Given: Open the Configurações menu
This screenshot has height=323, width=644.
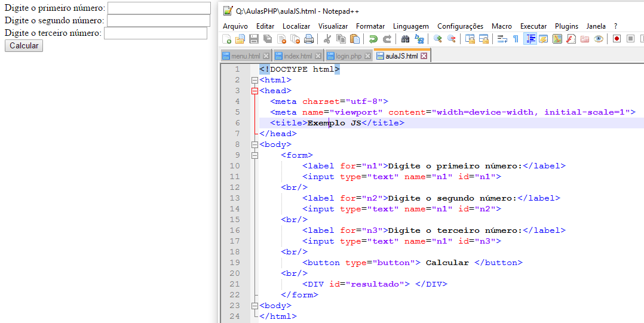Looking at the screenshot, I should [461, 26].
